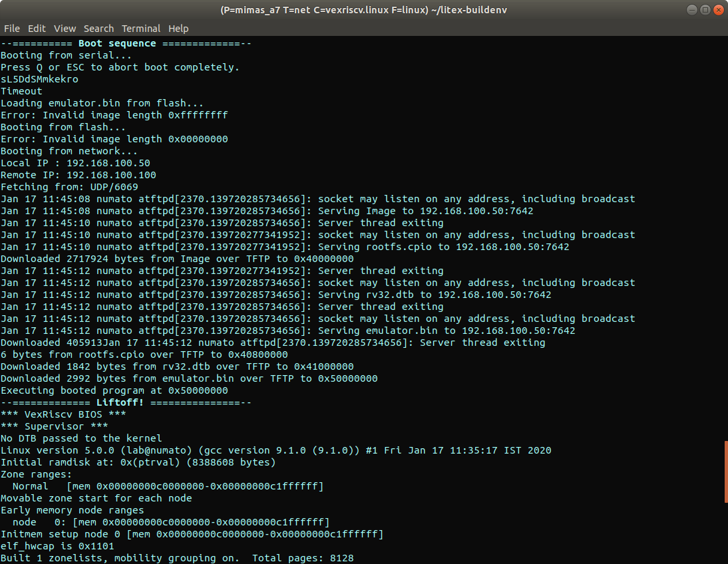This screenshot has width=728, height=564.
Task: Click the 'Executing booted program' line
Action: (x=114, y=390)
